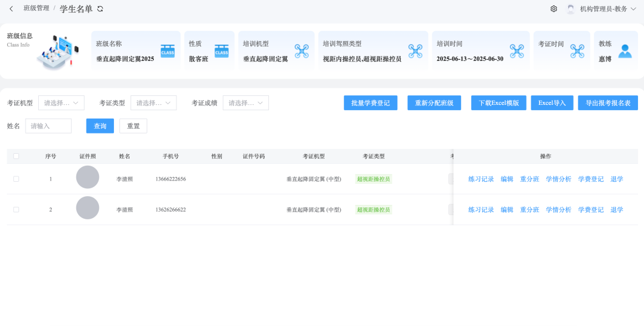Click the back arrow icon

pyautogui.click(x=11, y=9)
